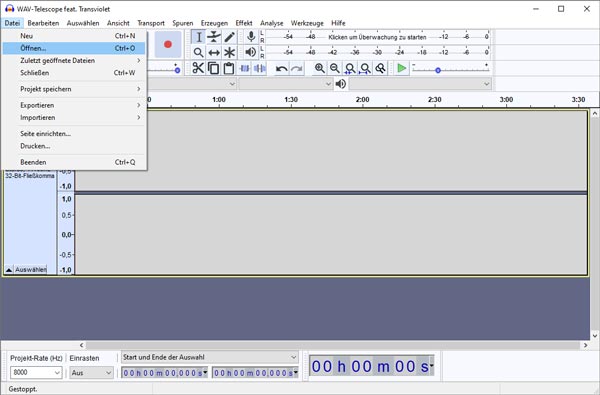Image resolution: width=600 pixels, height=395 pixels.
Task: Click the red Record button
Action: (168, 44)
